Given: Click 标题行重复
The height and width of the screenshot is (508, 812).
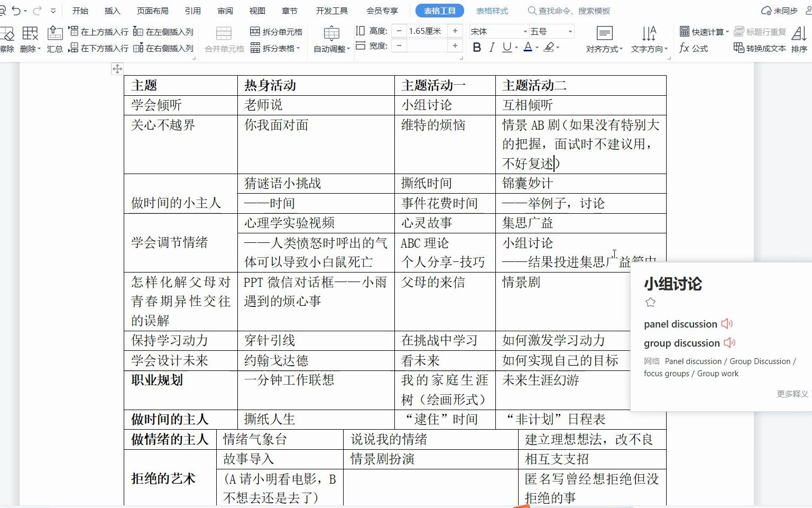Looking at the screenshot, I should [x=760, y=32].
